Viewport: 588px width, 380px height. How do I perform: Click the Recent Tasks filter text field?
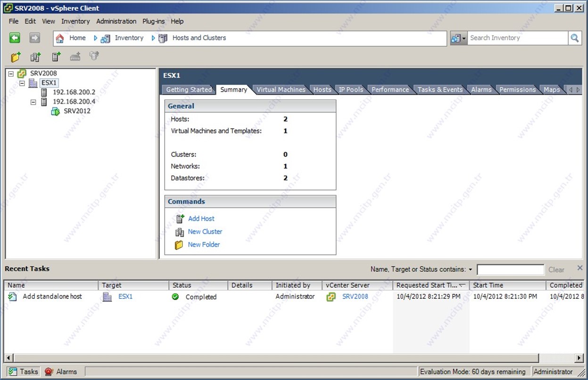[x=510, y=270]
